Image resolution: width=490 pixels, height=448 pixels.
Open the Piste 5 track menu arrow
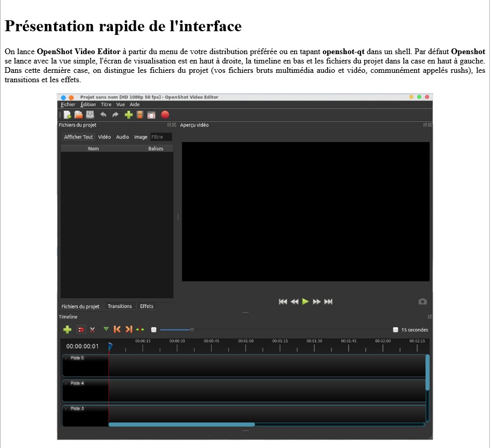pyautogui.click(x=66, y=358)
